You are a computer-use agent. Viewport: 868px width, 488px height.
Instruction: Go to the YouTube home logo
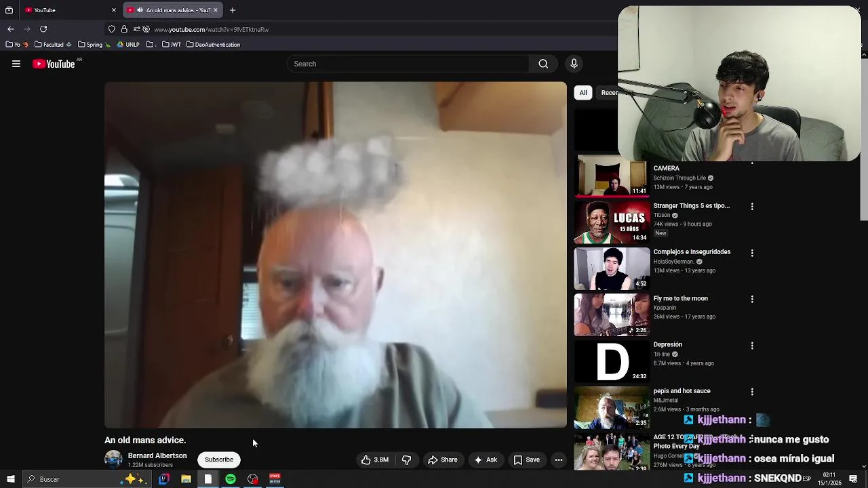click(54, 64)
